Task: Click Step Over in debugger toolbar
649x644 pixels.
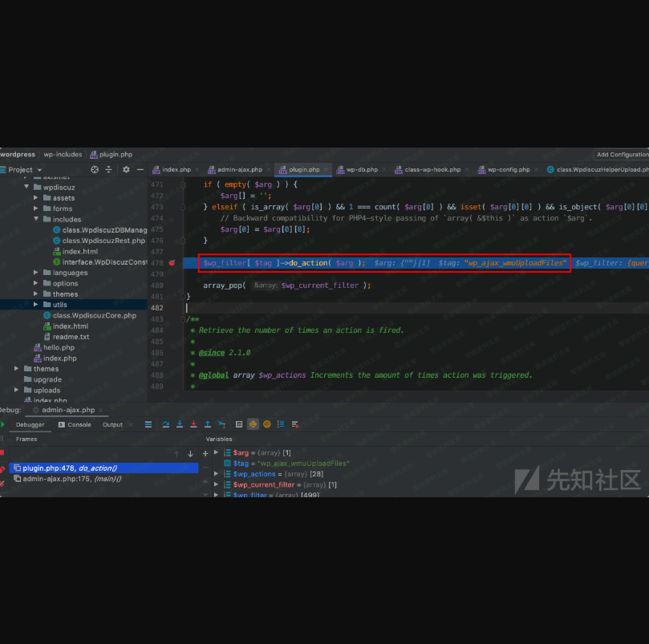Action: coord(165,424)
